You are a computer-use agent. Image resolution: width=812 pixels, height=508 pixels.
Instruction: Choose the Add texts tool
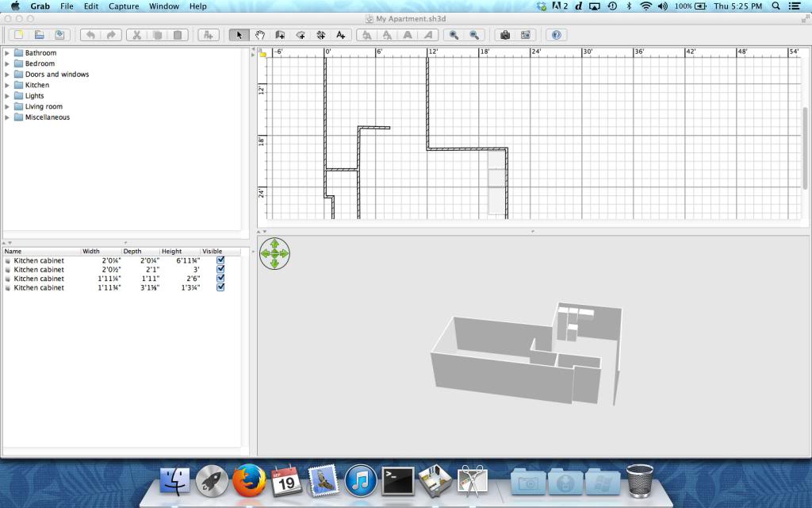(339, 34)
